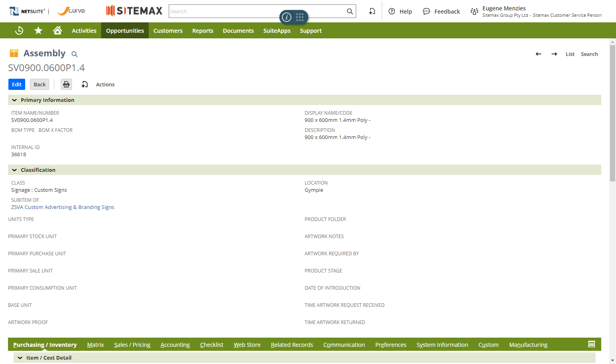Click the search magnifier in global search

[x=350, y=11]
